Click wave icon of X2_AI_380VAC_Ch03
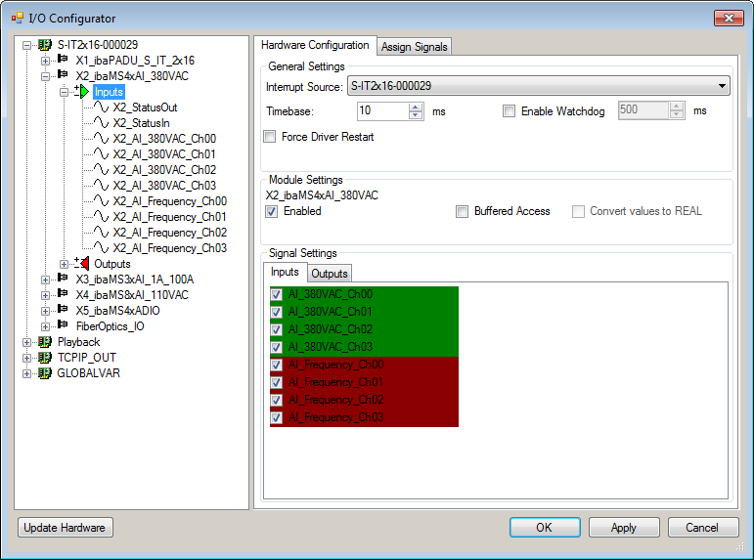754x560 pixels. [x=101, y=185]
